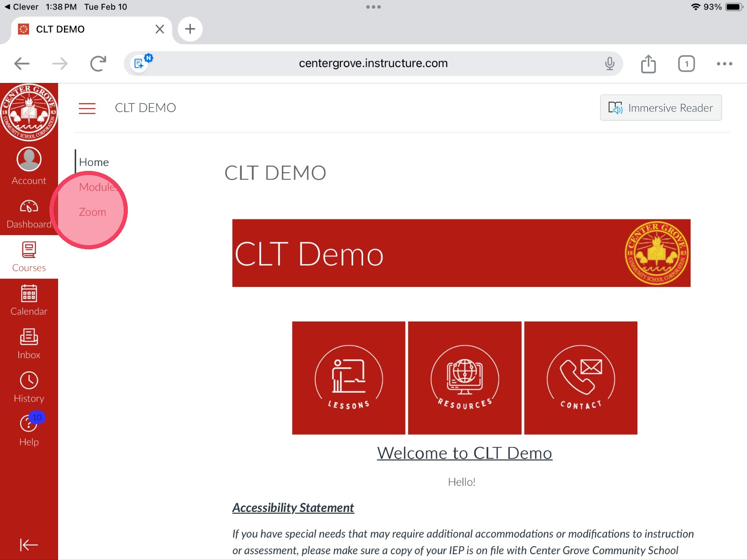Start voice search with microphone

tap(610, 63)
